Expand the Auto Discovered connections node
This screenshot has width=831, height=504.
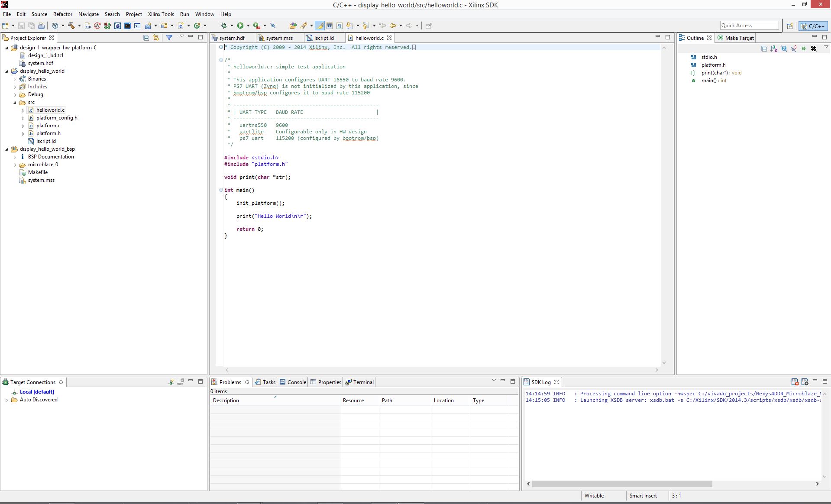pyautogui.click(x=6, y=400)
